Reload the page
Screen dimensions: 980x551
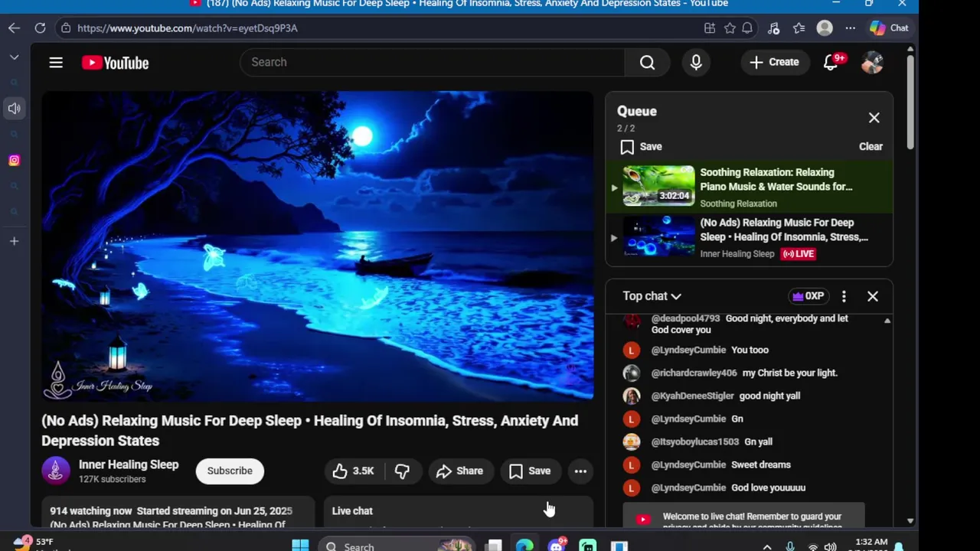point(40,28)
